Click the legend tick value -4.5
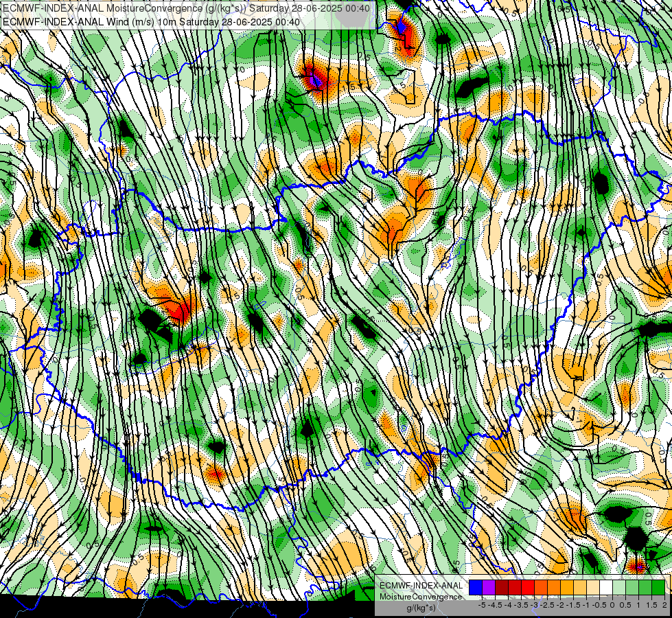Viewport: 672px width, 618px height. (x=495, y=605)
